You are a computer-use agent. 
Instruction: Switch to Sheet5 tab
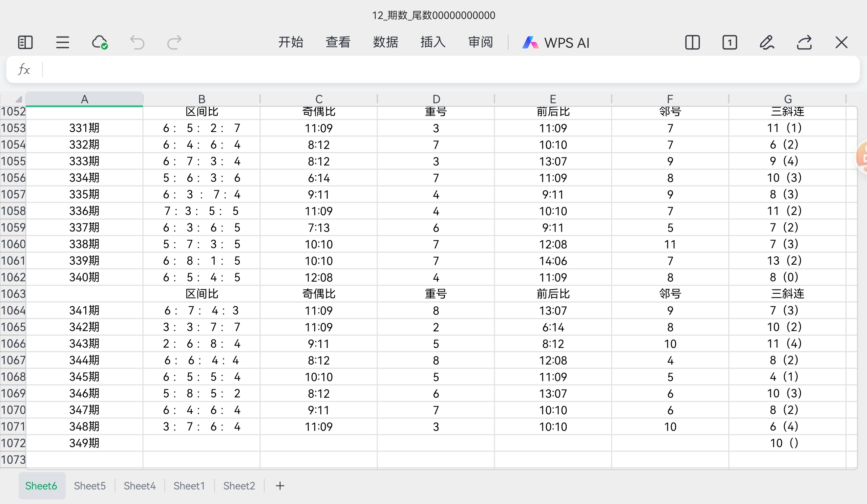pos(90,486)
